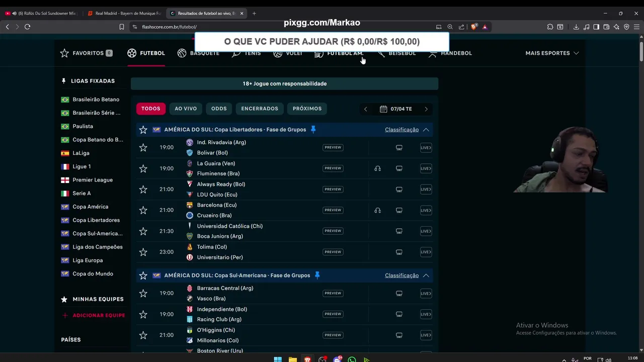Select the Todos filter tab
The width and height of the screenshot is (644, 362).
tap(150, 109)
